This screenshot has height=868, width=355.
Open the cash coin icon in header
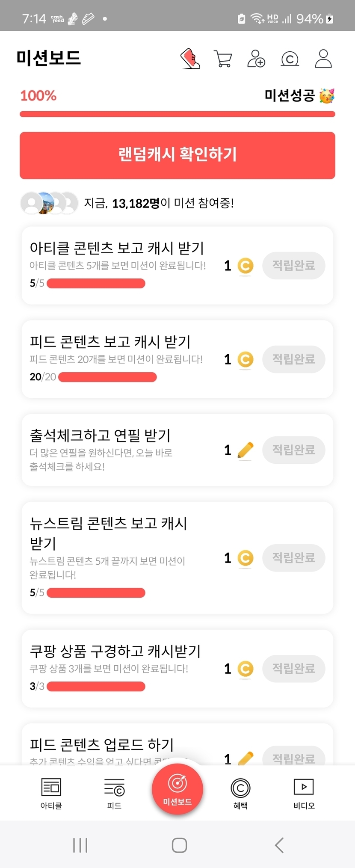290,59
